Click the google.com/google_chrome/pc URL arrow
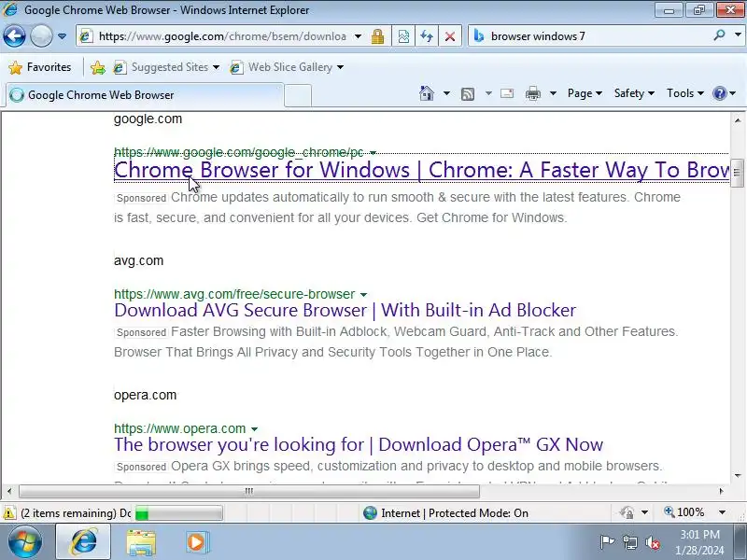 [373, 153]
